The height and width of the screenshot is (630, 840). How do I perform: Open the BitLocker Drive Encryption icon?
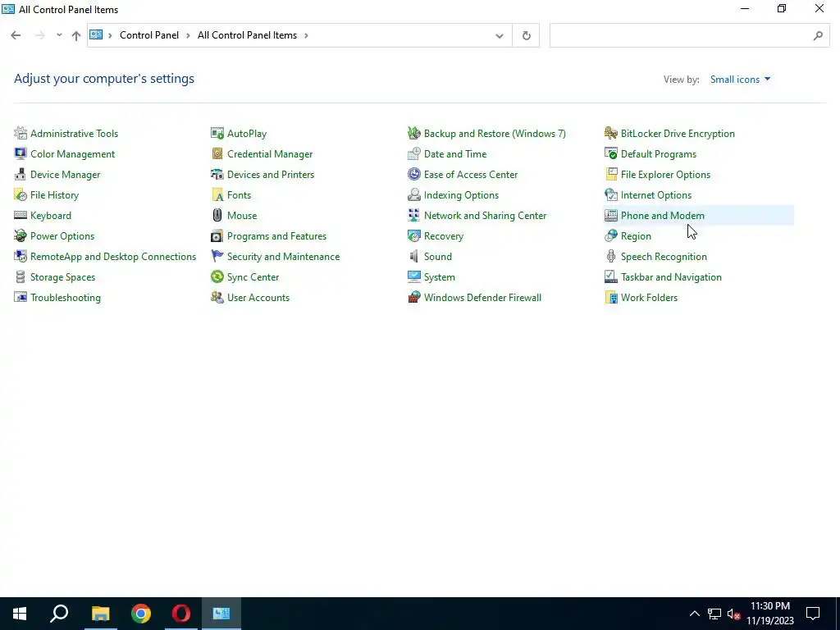coord(610,134)
